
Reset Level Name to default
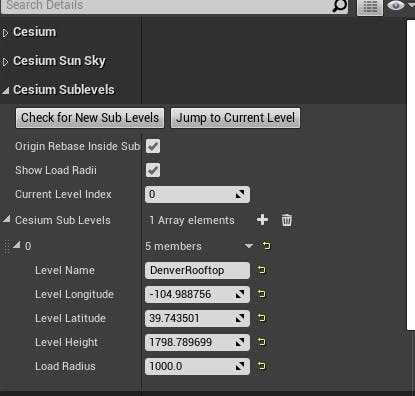pyautogui.click(x=262, y=270)
